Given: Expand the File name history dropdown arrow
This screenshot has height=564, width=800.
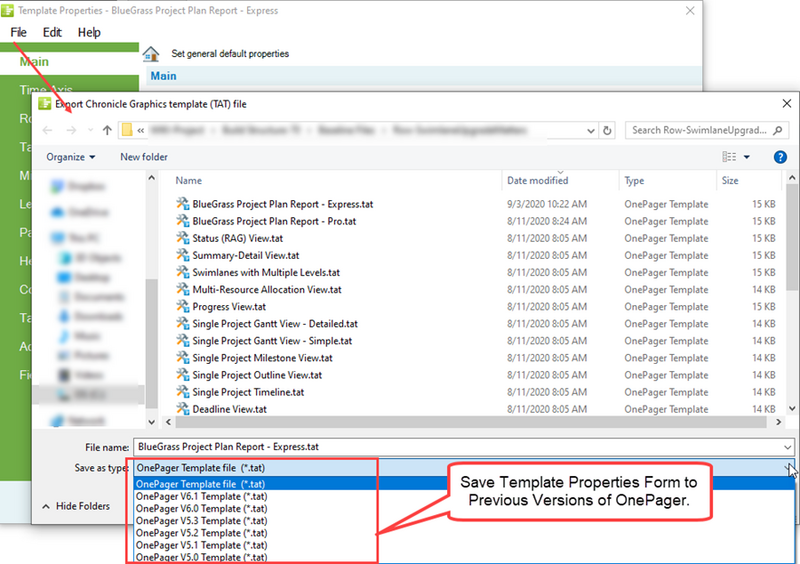Looking at the screenshot, I should 788,447.
